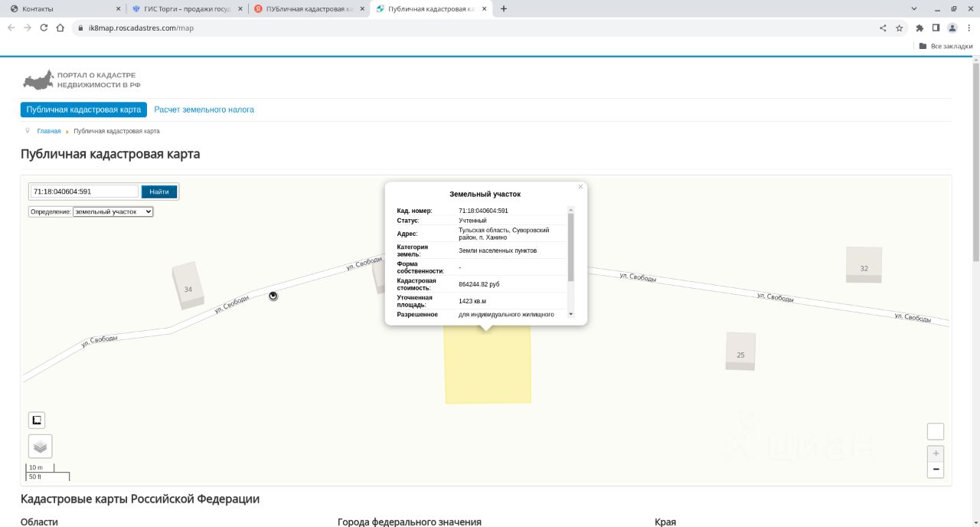Screen dimensions: 980x527
Task: Open a new browser tab
Action: pyautogui.click(x=504, y=8)
